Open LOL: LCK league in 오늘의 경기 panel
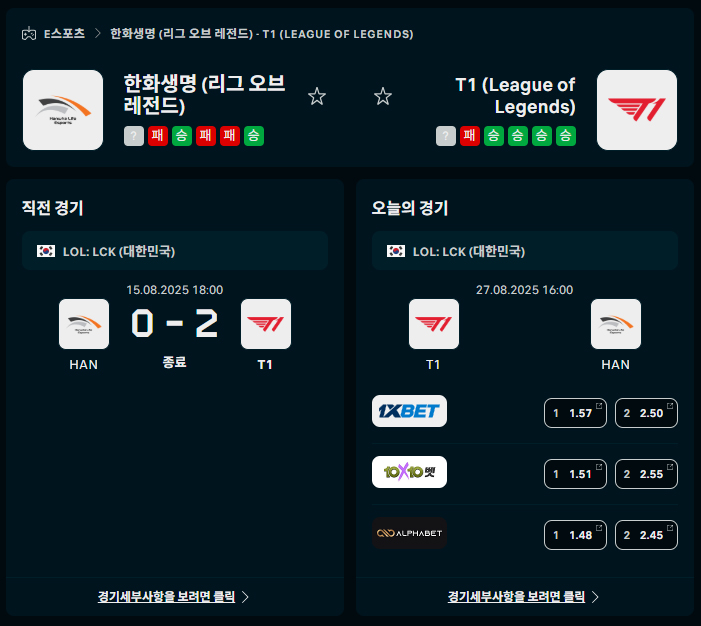The height and width of the screenshot is (626, 701). (525, 251)
